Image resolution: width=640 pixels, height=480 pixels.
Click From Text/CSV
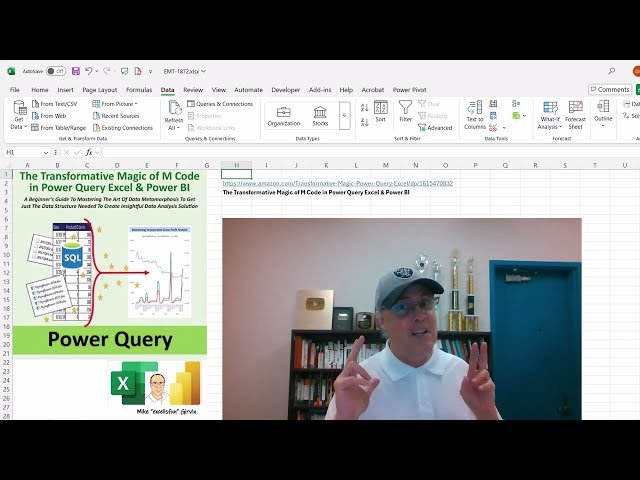54,104
